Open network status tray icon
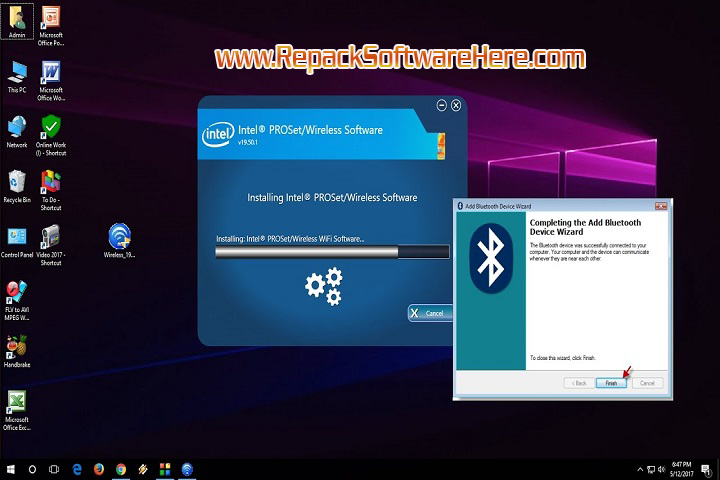 click(651, 469)
